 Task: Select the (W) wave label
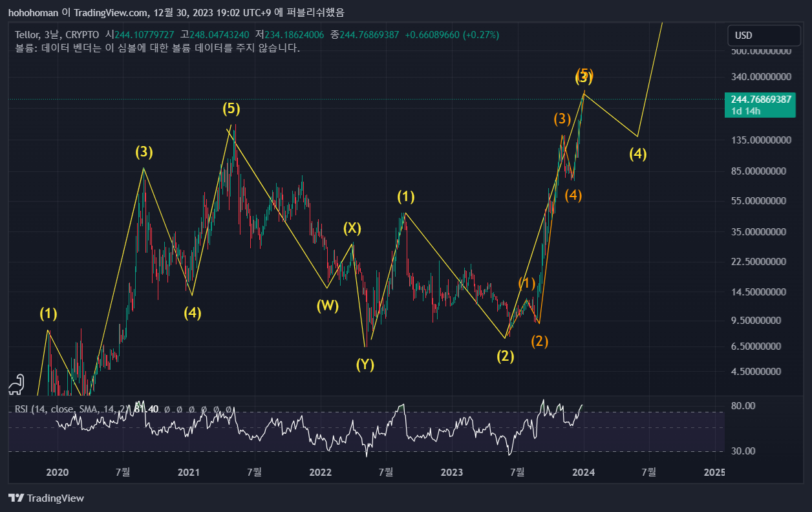(x=328, y=306)
